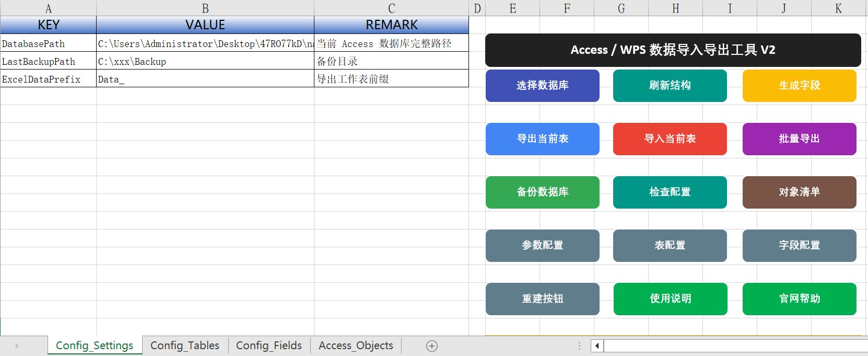Screen dimensions: 868x356
Task: Select column G header
Action: [621, 8]
